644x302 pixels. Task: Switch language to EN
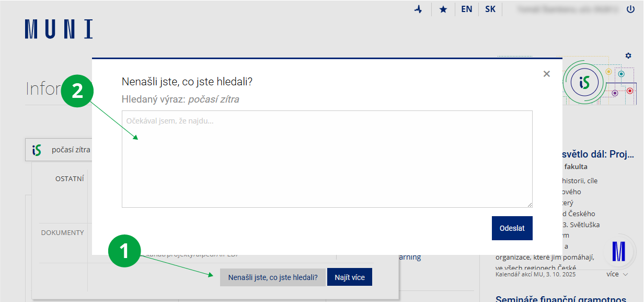[x=466, y=9]
